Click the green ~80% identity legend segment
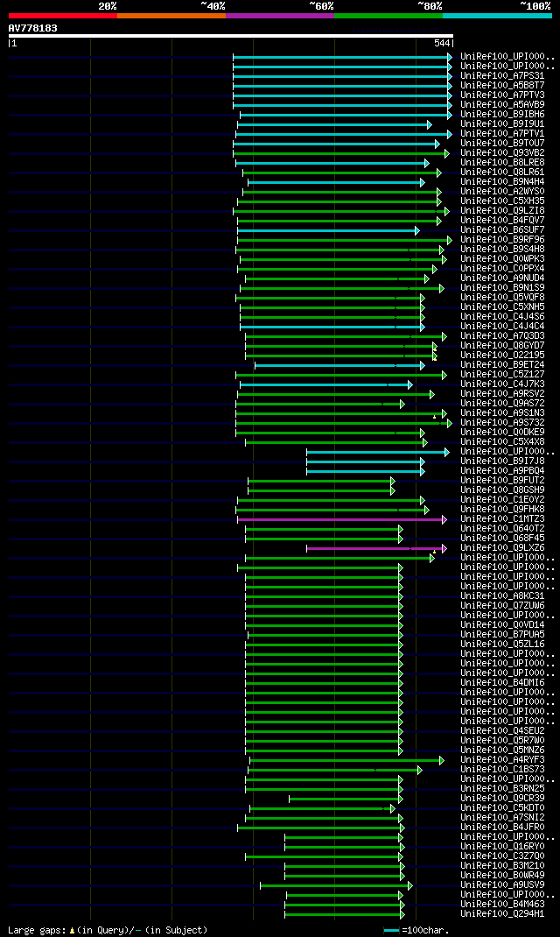This screenshot has width=560, height=937. 388,16
